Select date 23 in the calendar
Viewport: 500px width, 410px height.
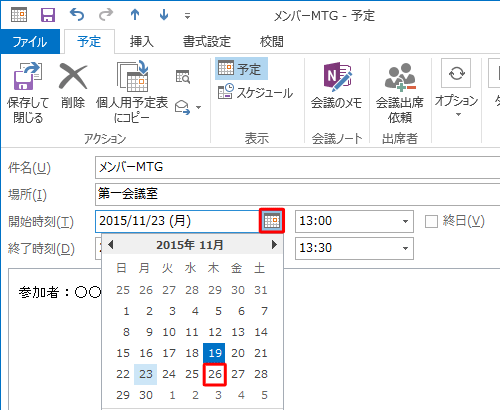[146, 374]
